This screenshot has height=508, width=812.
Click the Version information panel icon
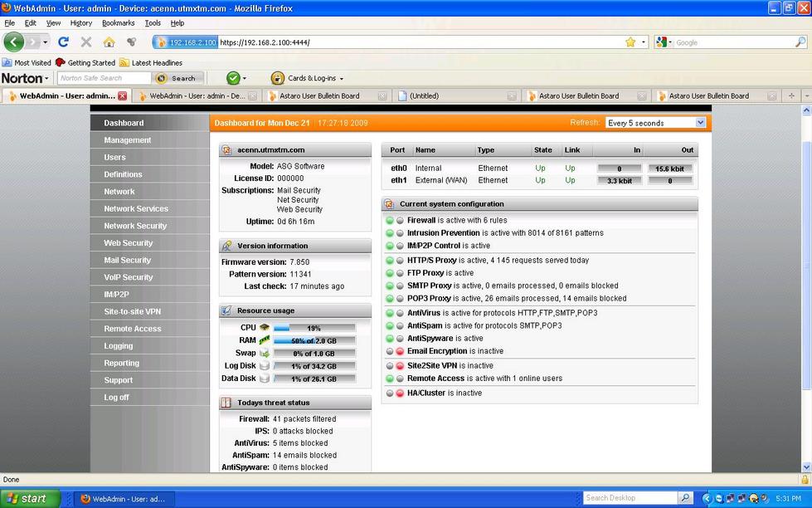[226, 246]
